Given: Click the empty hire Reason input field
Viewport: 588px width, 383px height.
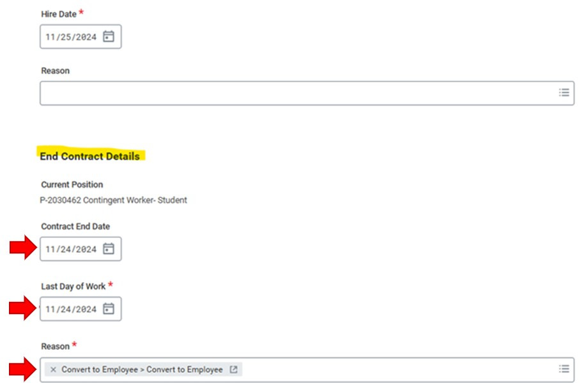Looking at the screenshot, I should point(307,93).
